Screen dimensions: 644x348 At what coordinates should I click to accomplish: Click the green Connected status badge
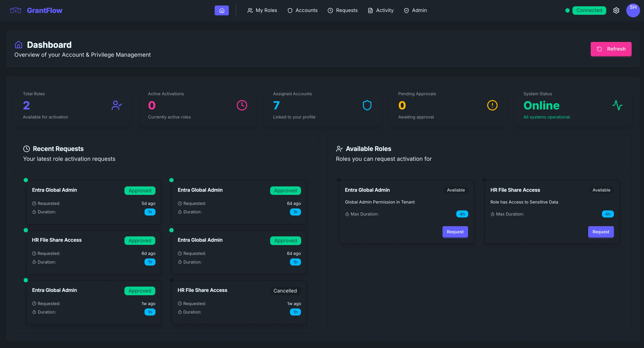click(589, 10)
